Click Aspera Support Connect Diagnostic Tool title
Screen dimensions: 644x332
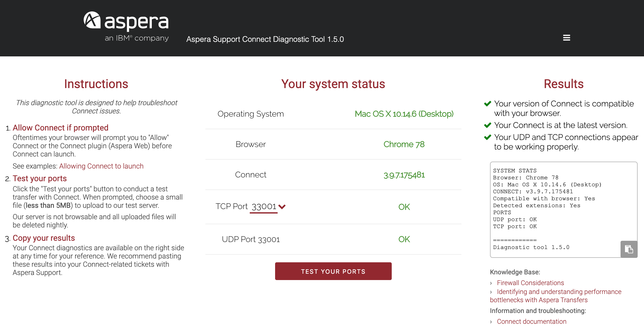click(265, 39)
